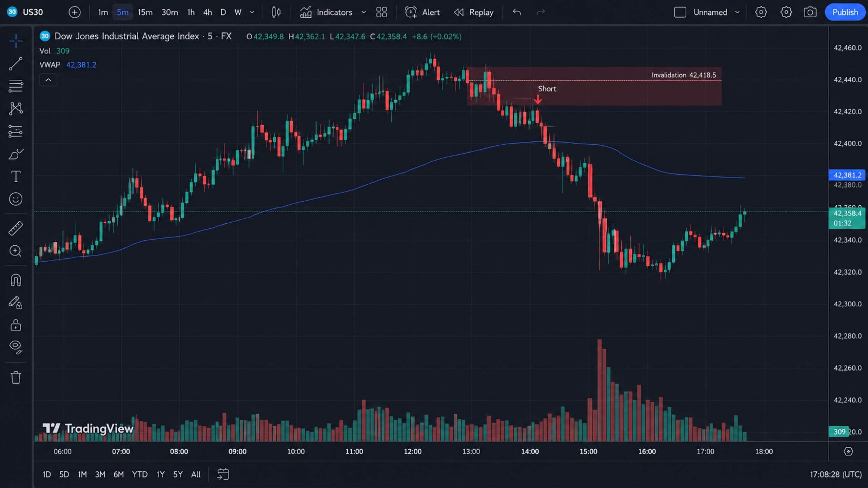Open the go to date calendar
This screenshot has height=488, width=868.
(x=223, y=474)
